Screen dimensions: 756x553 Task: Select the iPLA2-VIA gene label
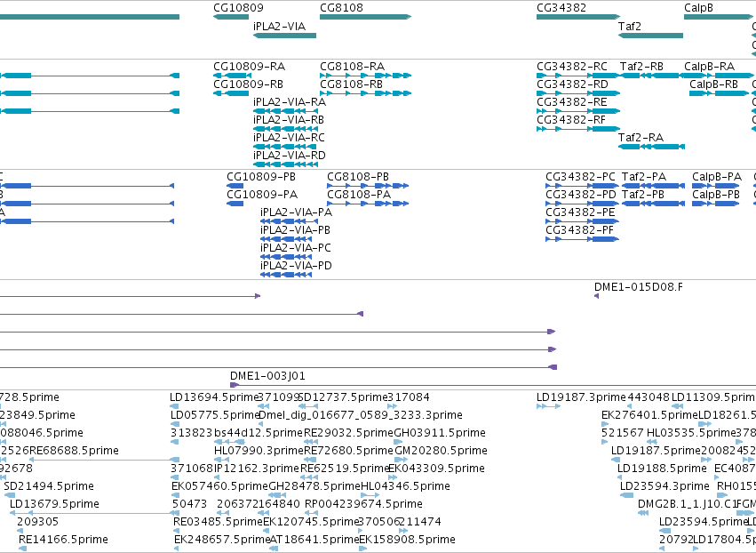click(279, 27)
